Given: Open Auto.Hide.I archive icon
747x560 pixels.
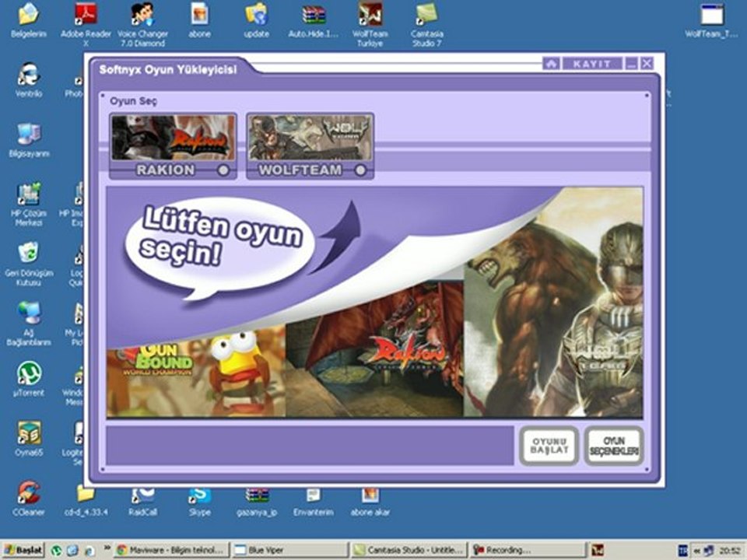Looking at the screenshot, I should pos(314,20).
